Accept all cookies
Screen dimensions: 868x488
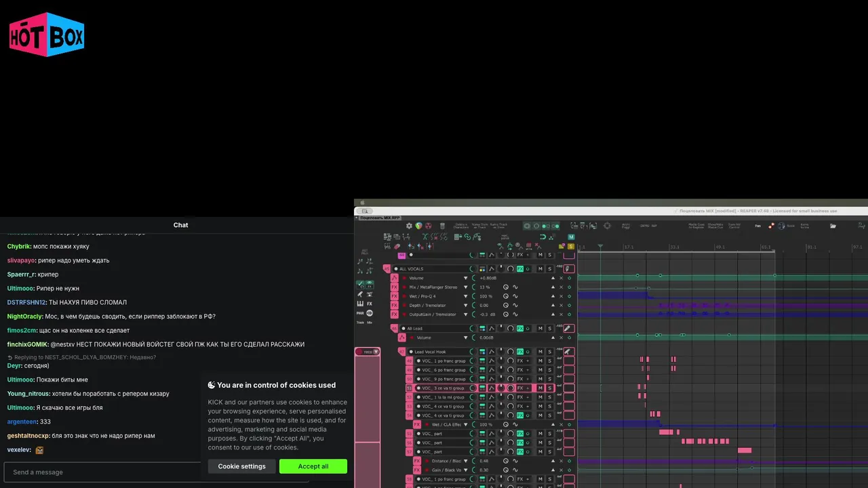(313, 466)
